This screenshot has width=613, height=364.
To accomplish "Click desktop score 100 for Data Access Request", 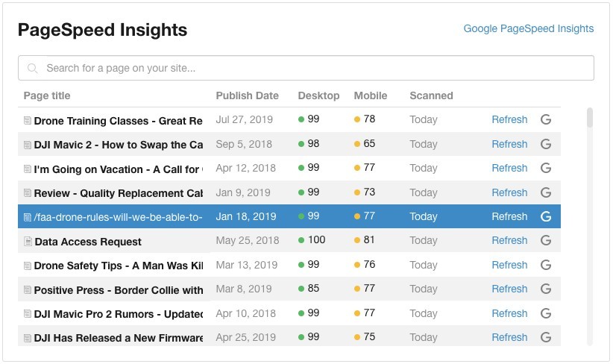I will point(316,239).
